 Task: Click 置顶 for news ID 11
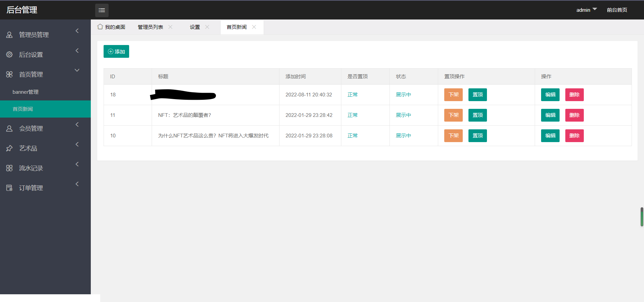pyautogui.click(x=478, y=115)
